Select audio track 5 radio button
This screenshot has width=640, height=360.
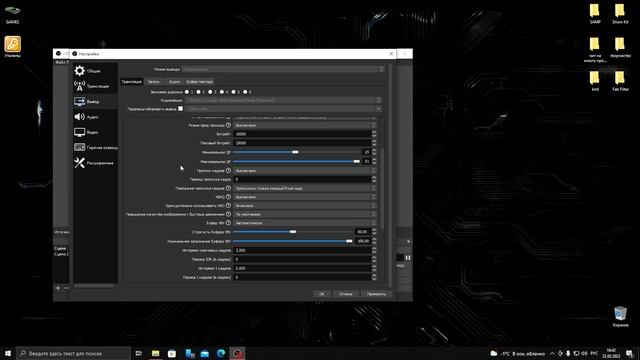pos(233,92)
